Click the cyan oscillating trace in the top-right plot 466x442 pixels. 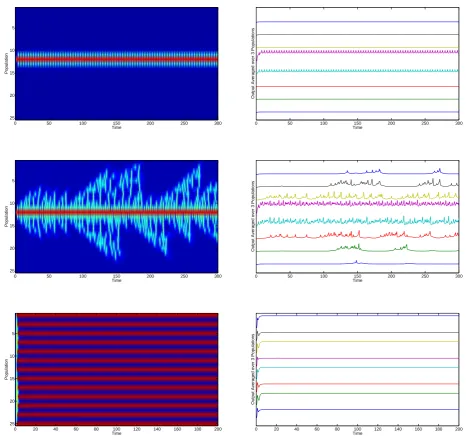tap(358, 71)
